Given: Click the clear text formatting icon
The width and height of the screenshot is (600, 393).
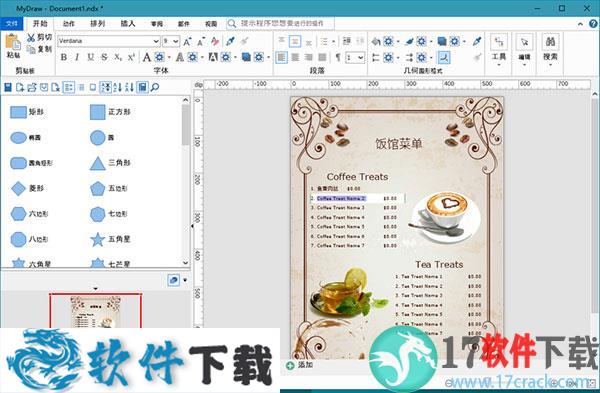Looking at the screenshot, I should 215,41.
